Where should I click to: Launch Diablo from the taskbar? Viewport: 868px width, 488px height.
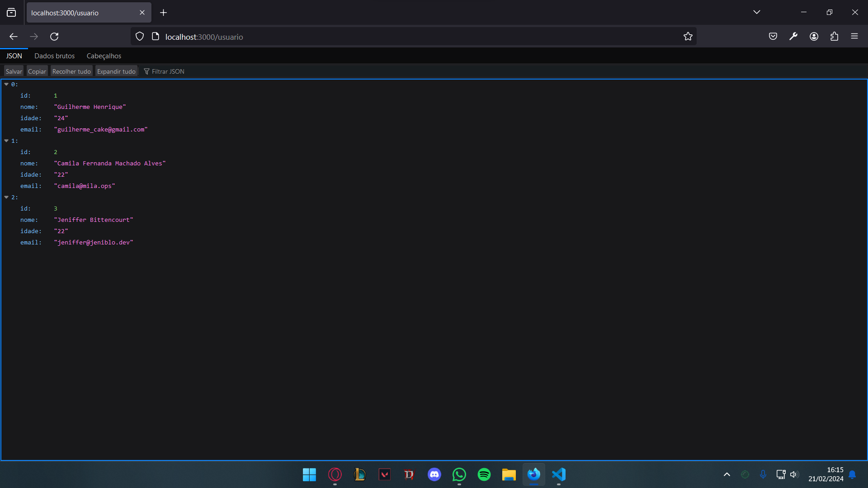tap(409, 474)
